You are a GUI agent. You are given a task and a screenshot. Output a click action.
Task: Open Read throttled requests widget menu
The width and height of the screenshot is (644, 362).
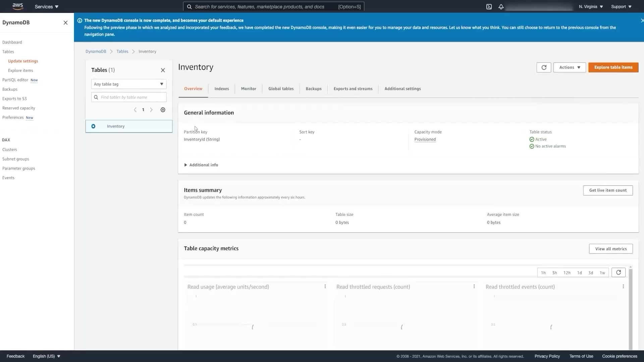[474, 287]
